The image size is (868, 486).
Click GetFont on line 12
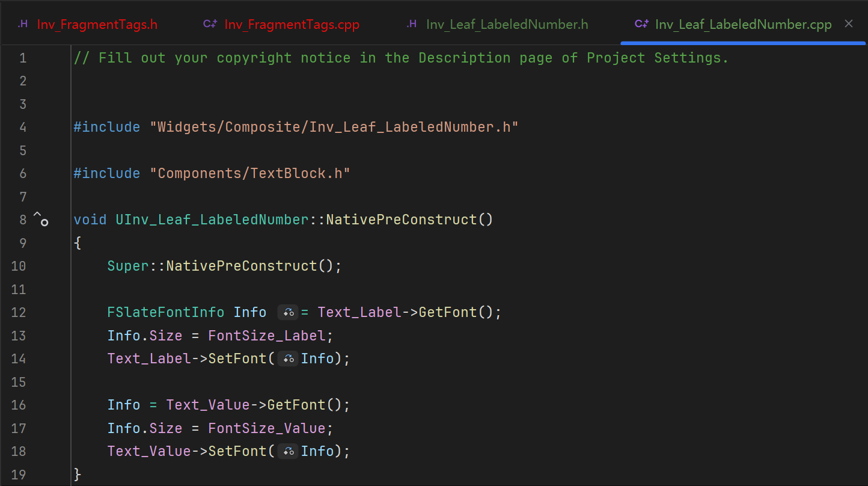click(448, 312)
